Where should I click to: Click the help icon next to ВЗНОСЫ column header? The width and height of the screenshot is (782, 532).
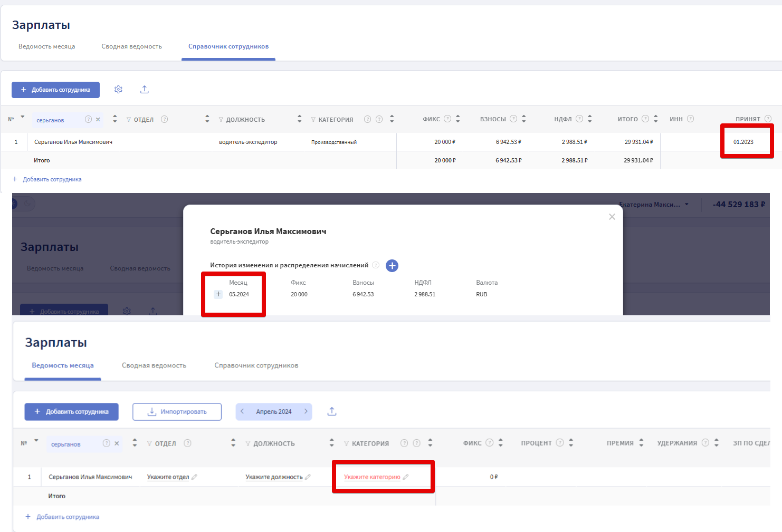coord(513,119)
